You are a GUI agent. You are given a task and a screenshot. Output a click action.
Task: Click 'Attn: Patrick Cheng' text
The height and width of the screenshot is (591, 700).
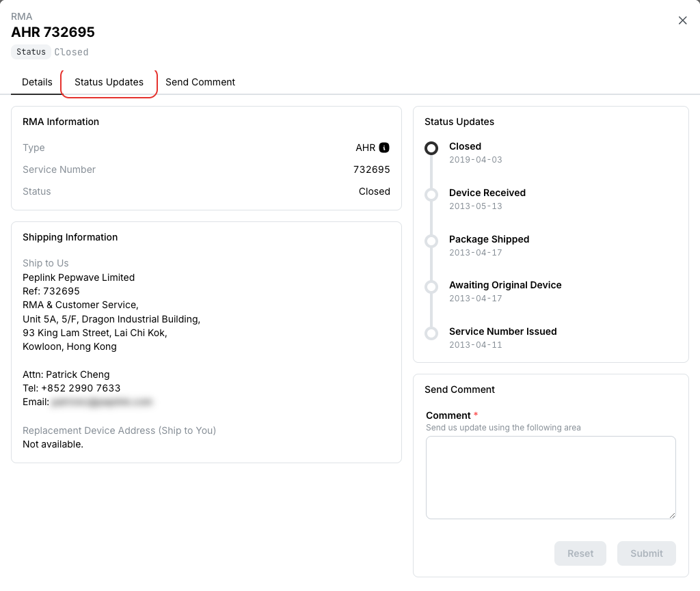coord(66,374)
